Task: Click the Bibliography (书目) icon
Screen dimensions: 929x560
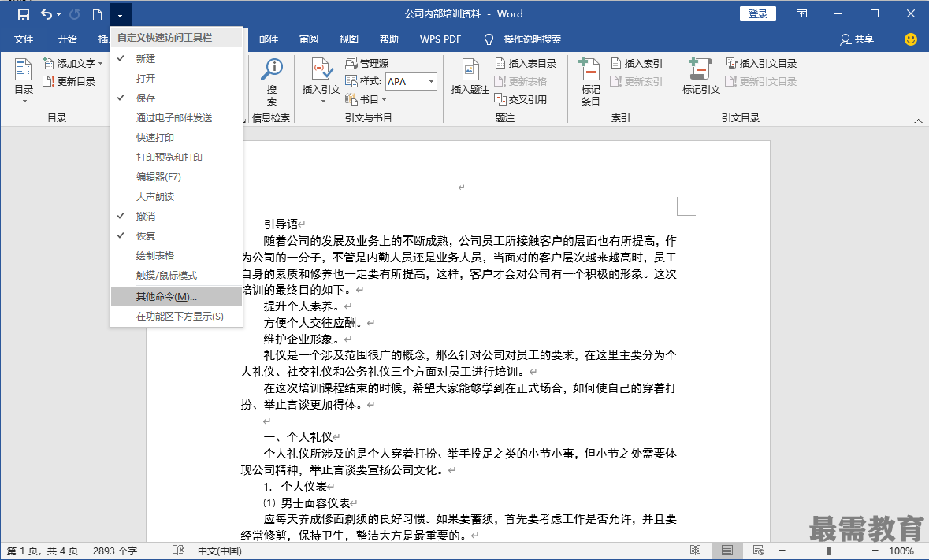Action: [351, 99]
